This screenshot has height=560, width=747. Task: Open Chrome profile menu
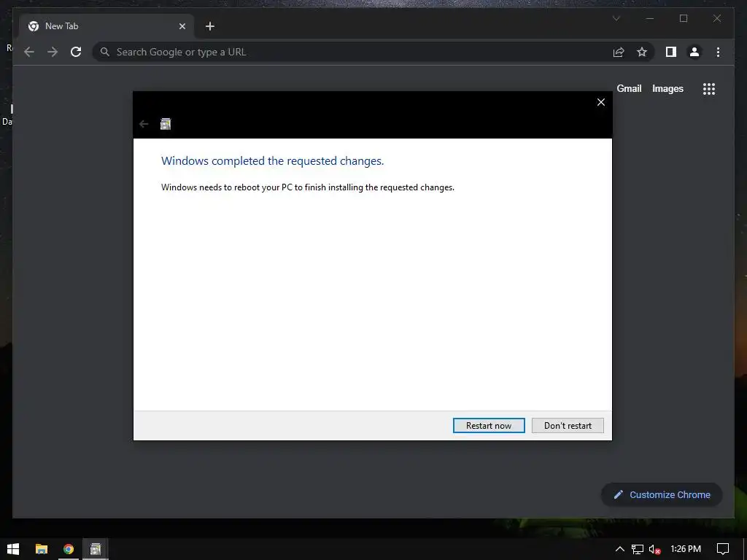694,52
